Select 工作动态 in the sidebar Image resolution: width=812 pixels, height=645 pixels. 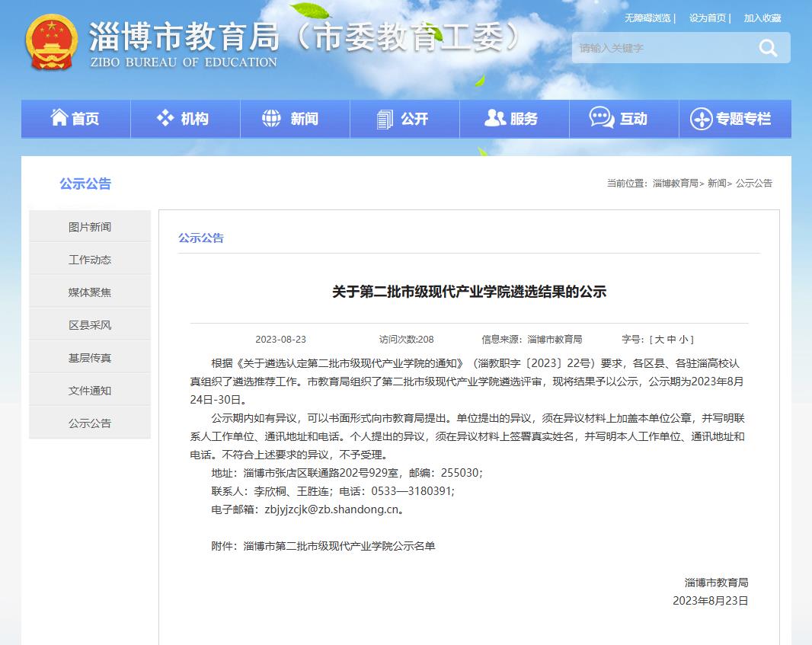(x=90, y=260)
